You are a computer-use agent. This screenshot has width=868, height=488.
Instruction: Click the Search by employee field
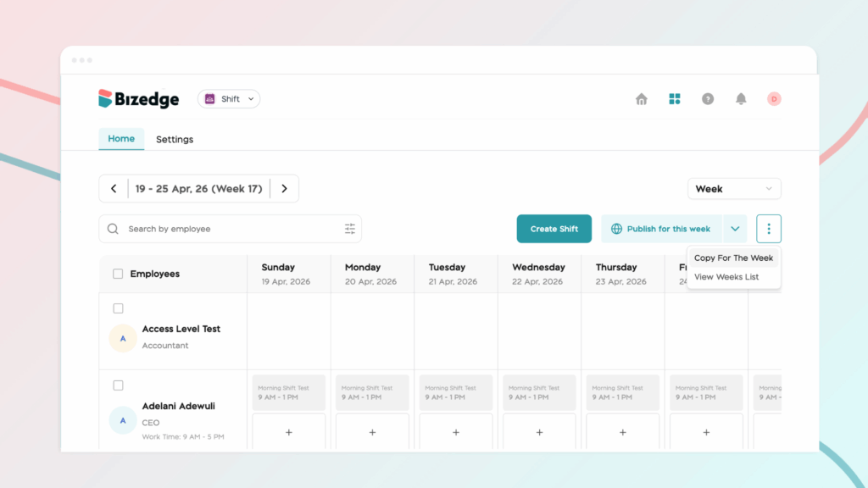pos(229,229)
